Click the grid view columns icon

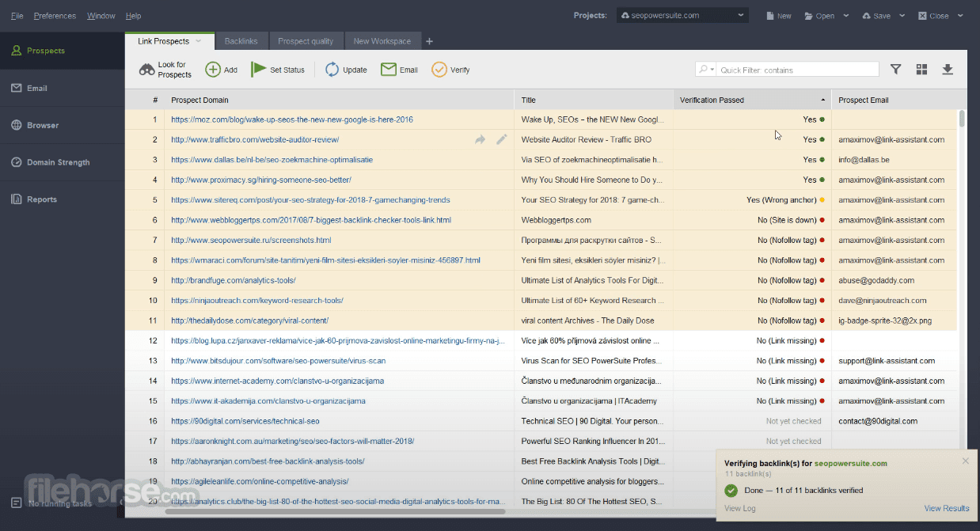(921, 70)
